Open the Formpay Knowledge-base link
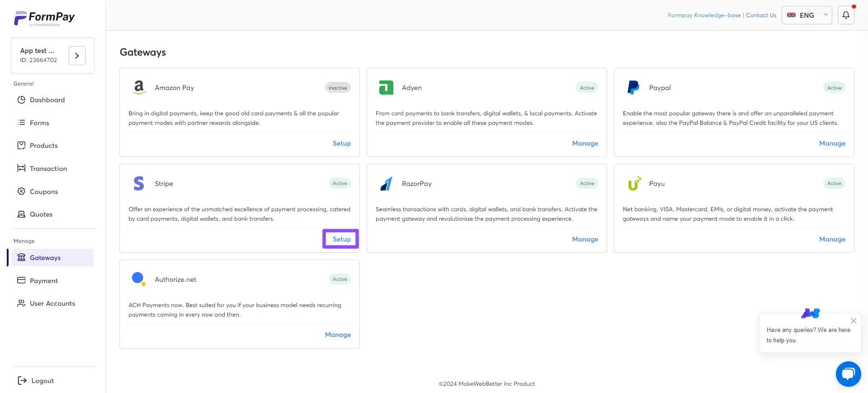The height and width of the screenshot is (393, 868). (704, 15)
